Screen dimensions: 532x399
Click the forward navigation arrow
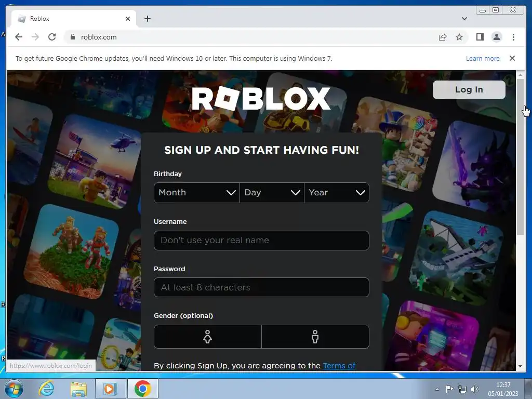pyautogui.click(x=35, y=37)
